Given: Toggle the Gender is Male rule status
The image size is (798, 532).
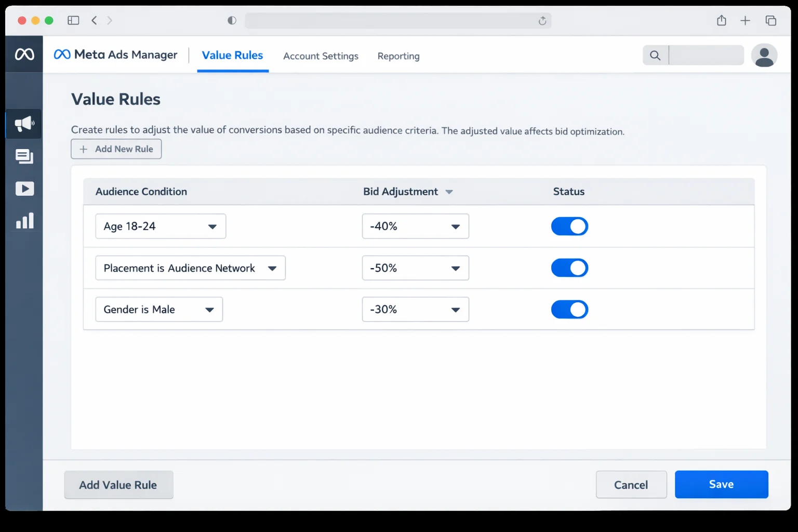Looking at the screenshot, I should point(569,310).
